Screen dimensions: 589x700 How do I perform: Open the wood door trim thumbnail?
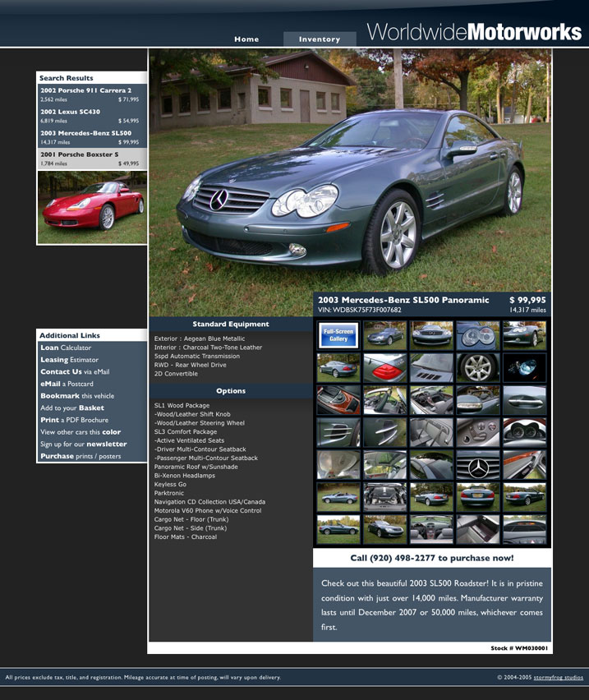(524, 465)
